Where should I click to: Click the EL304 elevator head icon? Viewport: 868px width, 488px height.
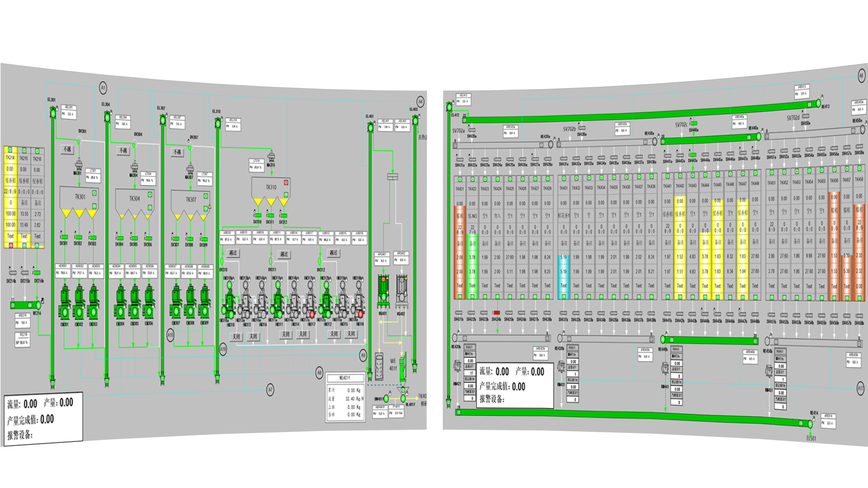[x=107, y=117]
